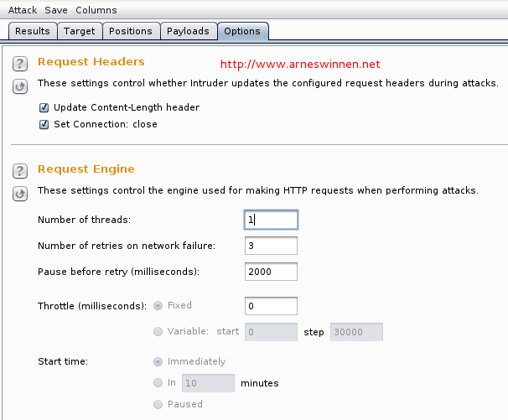Image resolution: width=508 pixels, height=420 pixels.
Task: Select start time In minutes option
Action: [158, 382]
